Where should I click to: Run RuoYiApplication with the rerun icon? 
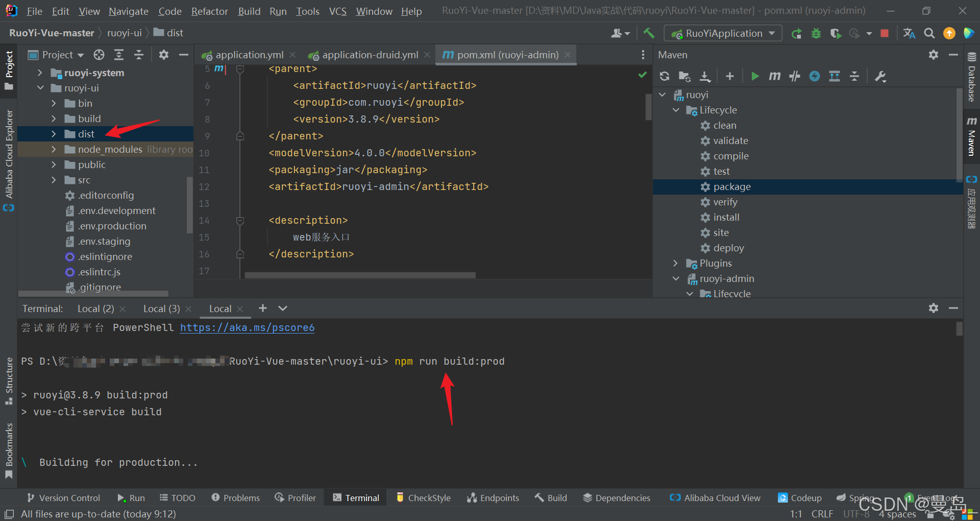point(796,34)
